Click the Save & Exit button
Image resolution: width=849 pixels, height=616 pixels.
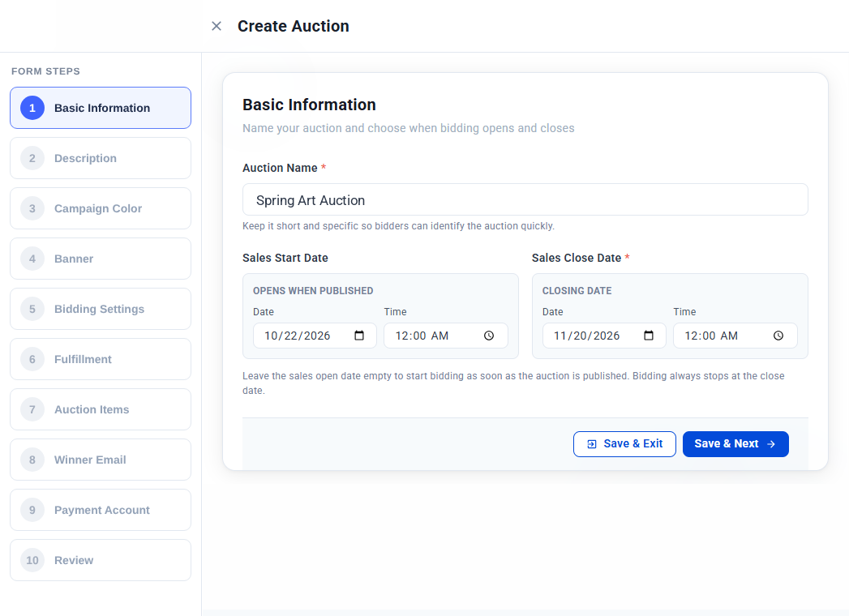click(x=624, y=444)
